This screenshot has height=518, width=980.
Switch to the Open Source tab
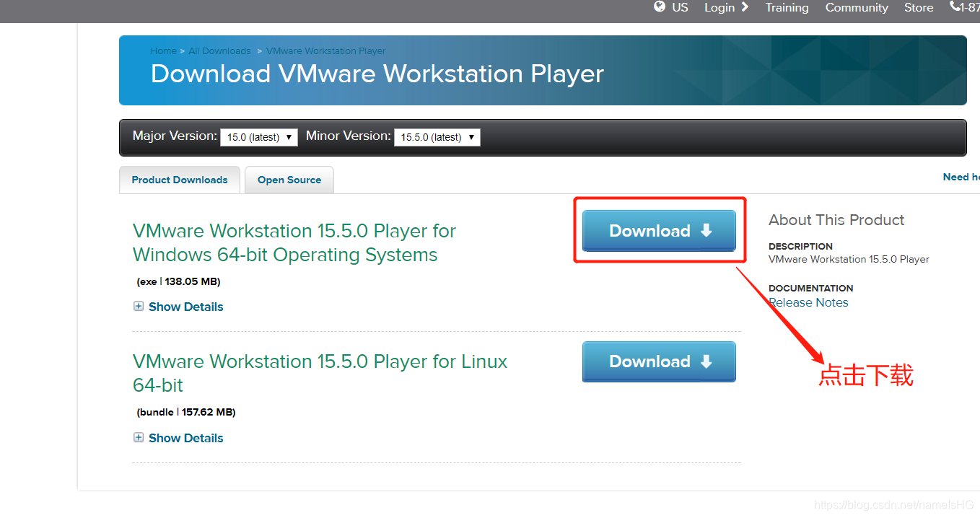click(289, 180)
